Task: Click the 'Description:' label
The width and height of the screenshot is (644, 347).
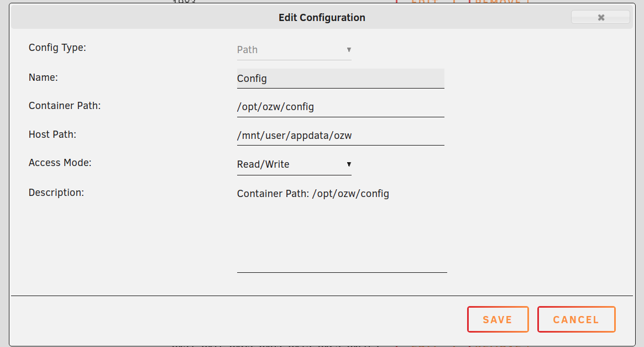Action: pos(56,193)
